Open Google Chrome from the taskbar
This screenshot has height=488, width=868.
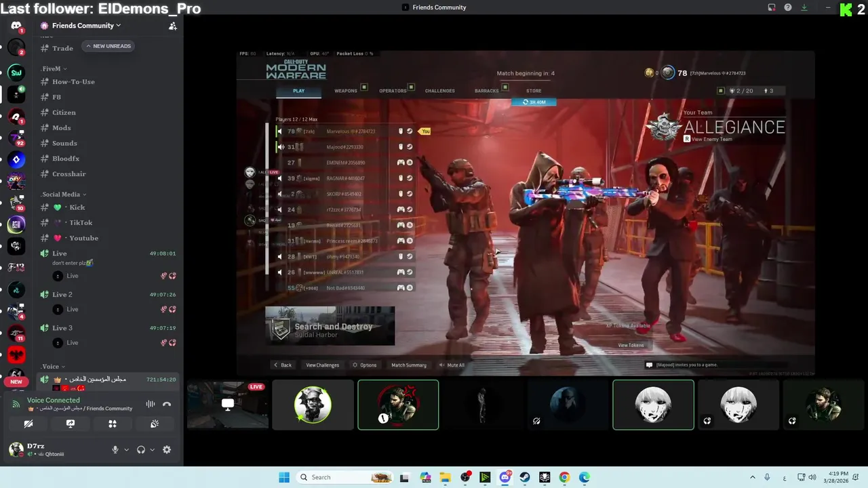[x=564, y=477]
